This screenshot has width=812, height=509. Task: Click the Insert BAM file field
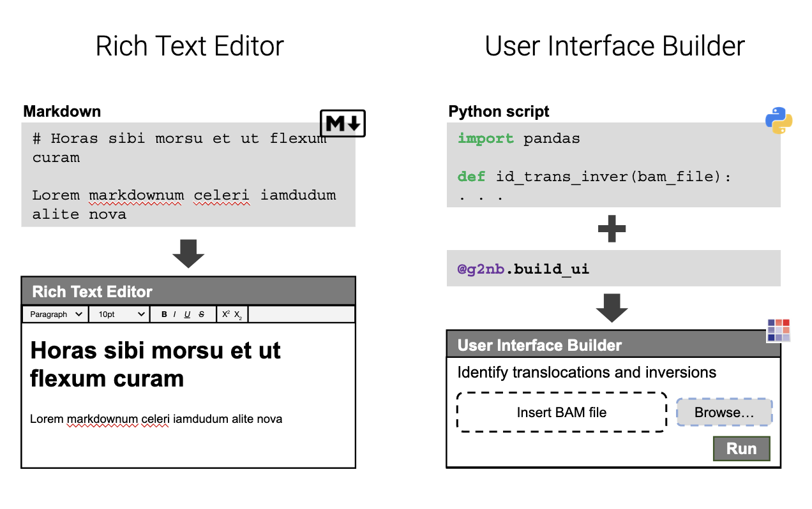(x=562, y=413)
